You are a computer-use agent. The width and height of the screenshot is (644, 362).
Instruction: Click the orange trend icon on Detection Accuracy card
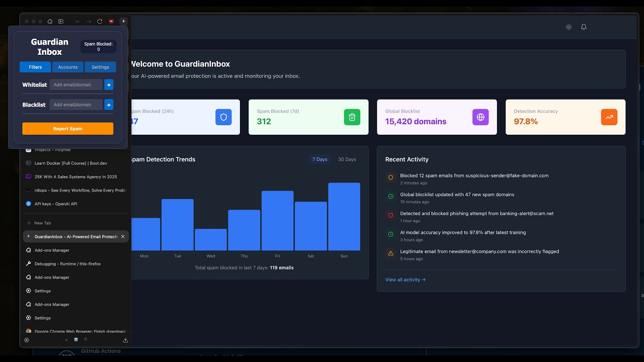pos(609,117)
